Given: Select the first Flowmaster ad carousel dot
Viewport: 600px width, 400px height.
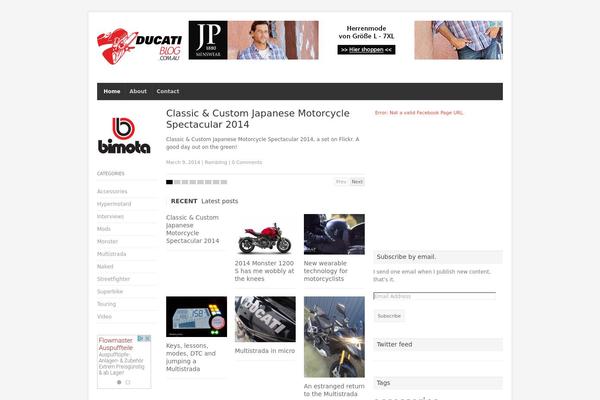Looking at the screenshot, I should click(119, 382).
